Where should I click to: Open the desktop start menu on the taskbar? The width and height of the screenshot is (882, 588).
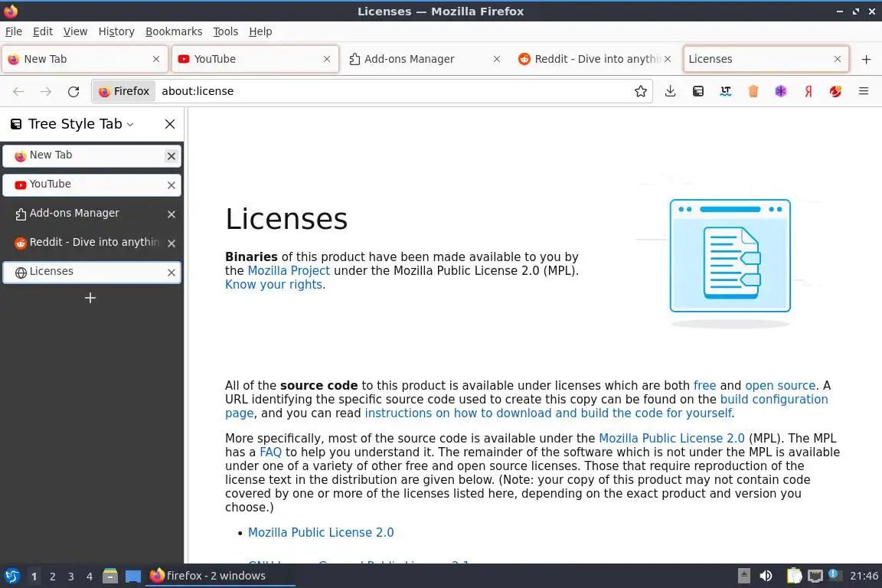11,576
